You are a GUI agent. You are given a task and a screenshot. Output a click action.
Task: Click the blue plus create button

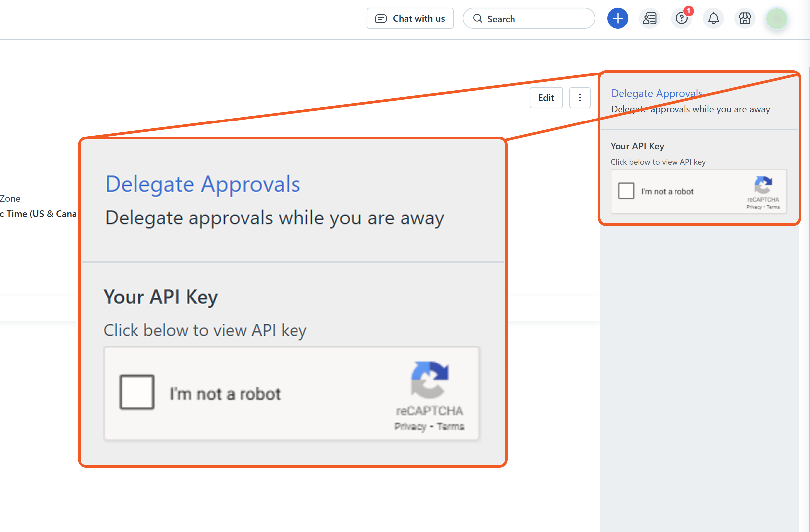tap(618, 18)
